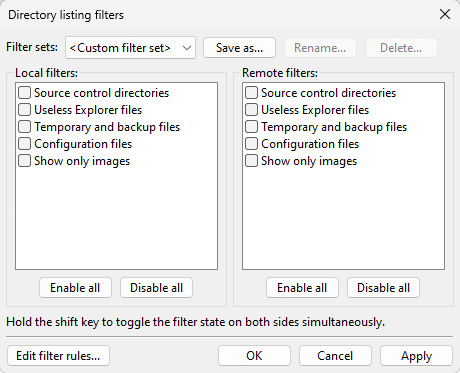The width and height of the screenshot is (460, 373).
Task: Confirm the dialog with OK
Action: [254, 356]
